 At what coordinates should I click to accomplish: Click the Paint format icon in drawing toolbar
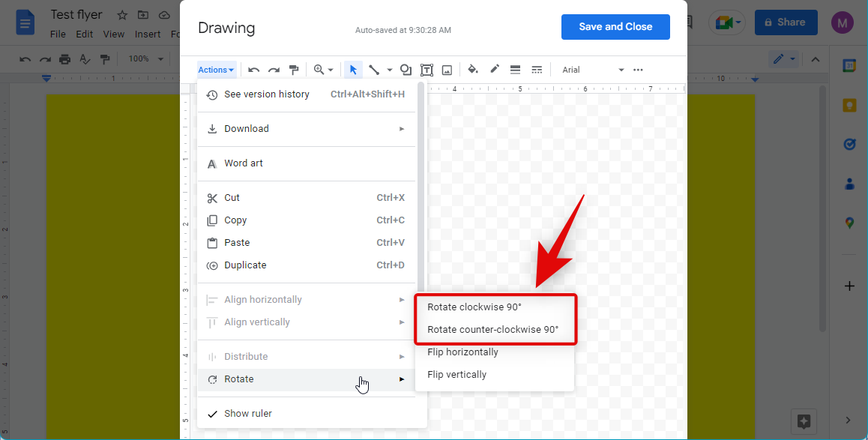point(294,70)
